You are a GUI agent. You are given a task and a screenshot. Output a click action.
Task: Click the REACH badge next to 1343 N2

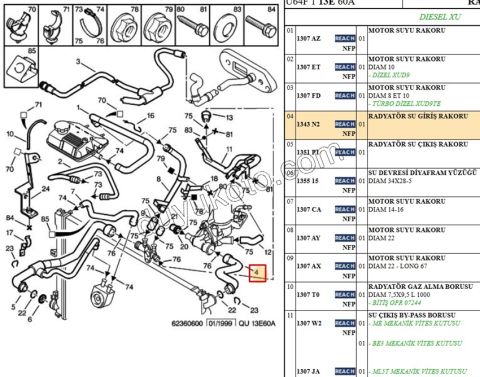point(345,124)
